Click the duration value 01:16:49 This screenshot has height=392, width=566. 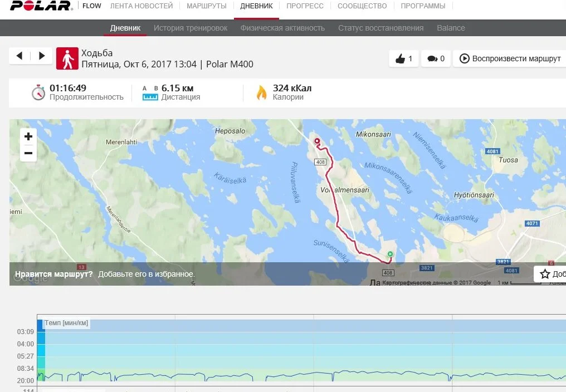[68, 88]
